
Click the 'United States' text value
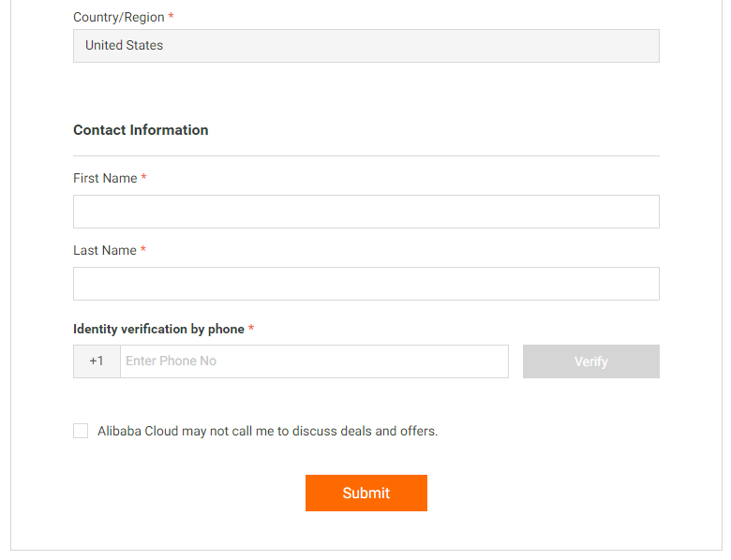[x=124, y=46]
